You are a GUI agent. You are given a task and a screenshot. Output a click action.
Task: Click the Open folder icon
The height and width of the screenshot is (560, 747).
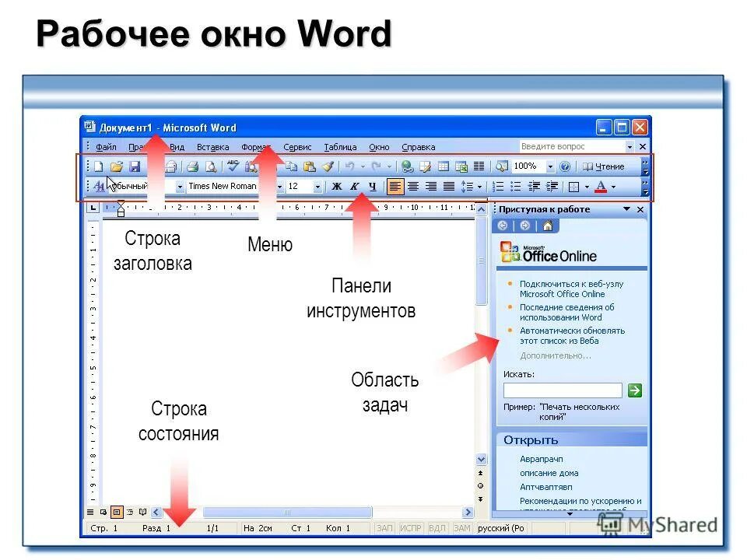click(x=117, y=166)
